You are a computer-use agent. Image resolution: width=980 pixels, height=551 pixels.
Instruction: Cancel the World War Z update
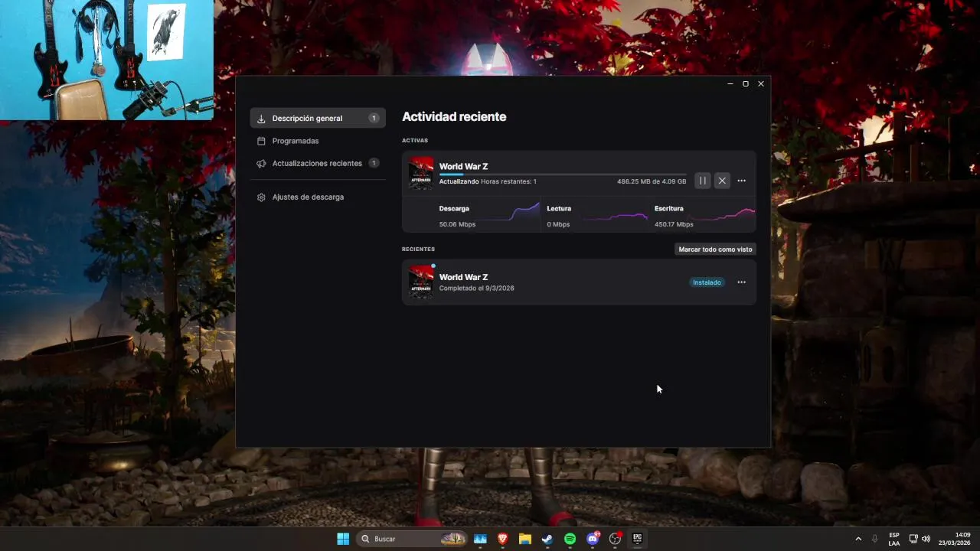(722, 181)
